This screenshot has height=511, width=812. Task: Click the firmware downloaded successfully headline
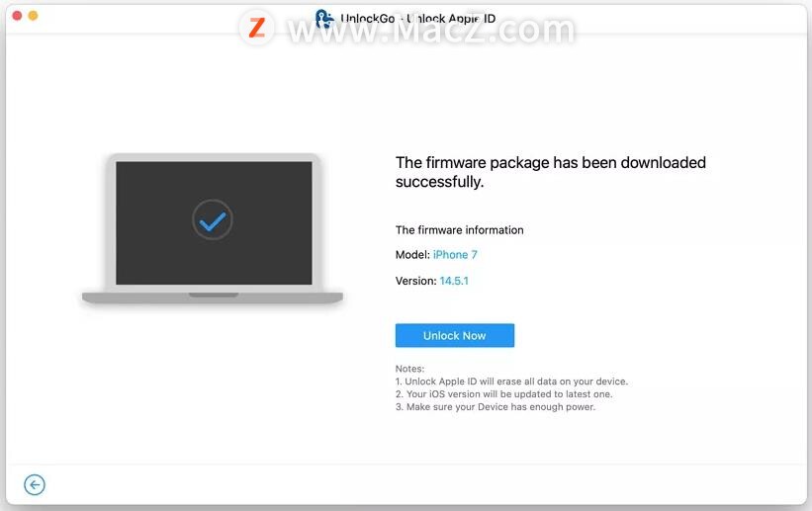(x=551, y=172)
